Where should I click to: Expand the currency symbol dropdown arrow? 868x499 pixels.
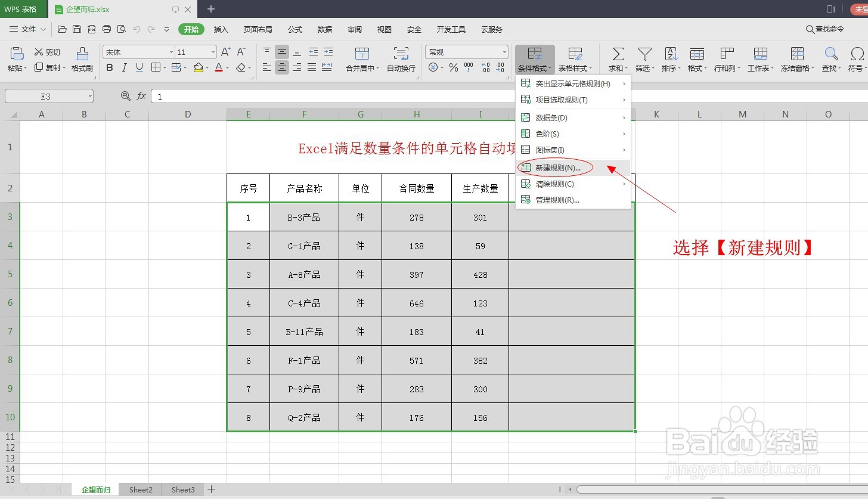pos(442,68)
